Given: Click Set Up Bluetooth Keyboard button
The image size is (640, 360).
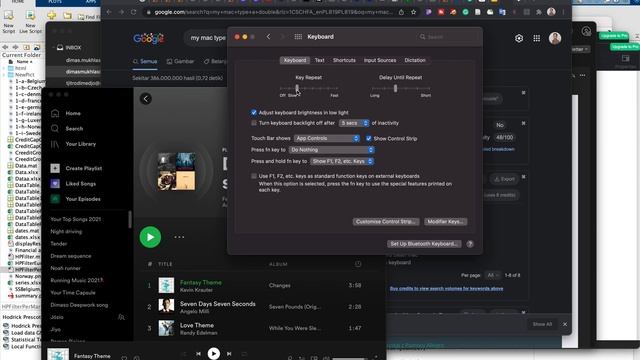Looking at the screenshot, I should 424,244.
